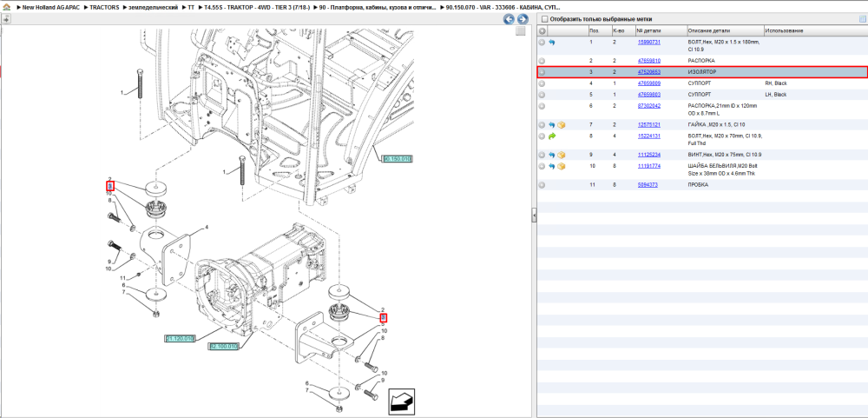Click the add circle for СУППОРТ RH row
The height and width of the screenshot is (418, 868).
[542, 83]
